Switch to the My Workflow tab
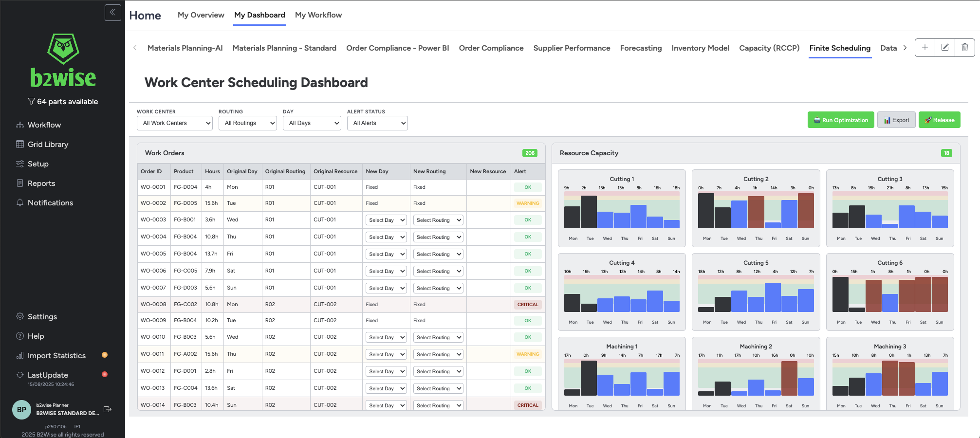 click(318, 15)
